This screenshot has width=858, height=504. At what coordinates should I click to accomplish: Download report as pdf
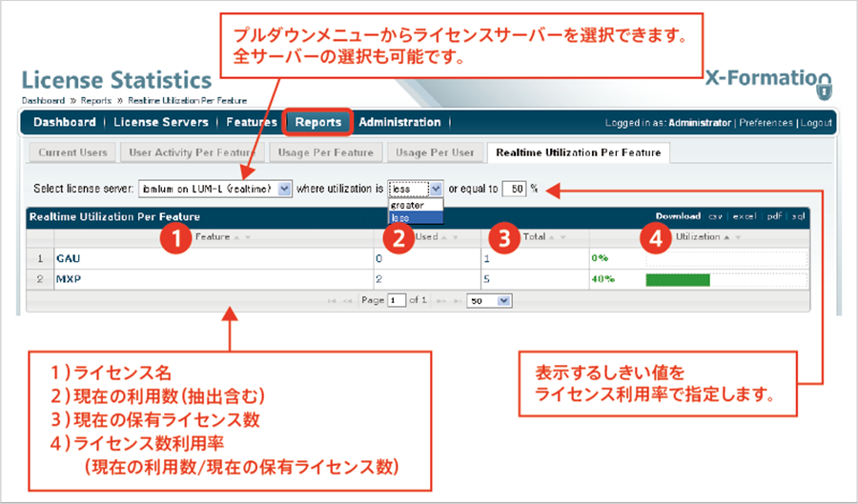click(774, 216)
